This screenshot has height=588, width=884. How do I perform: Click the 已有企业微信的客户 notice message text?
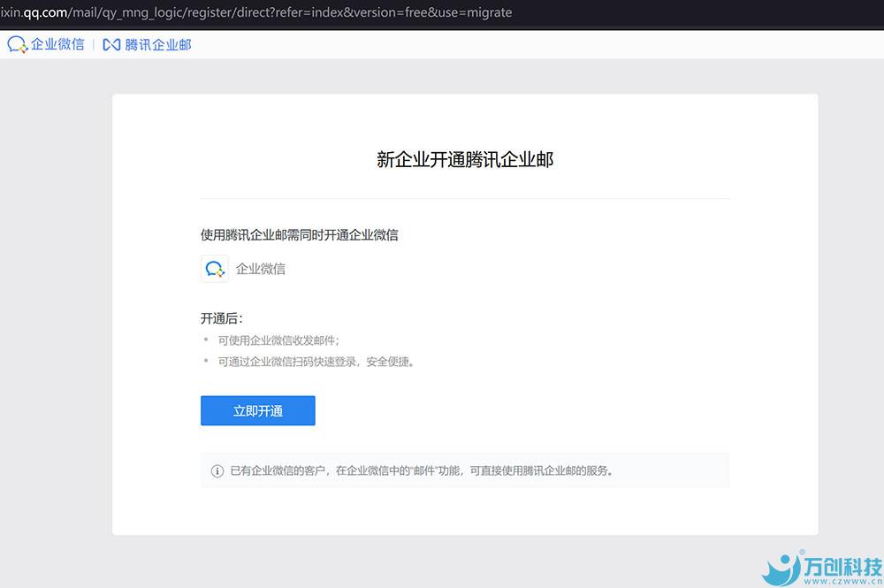coord(422,471)
